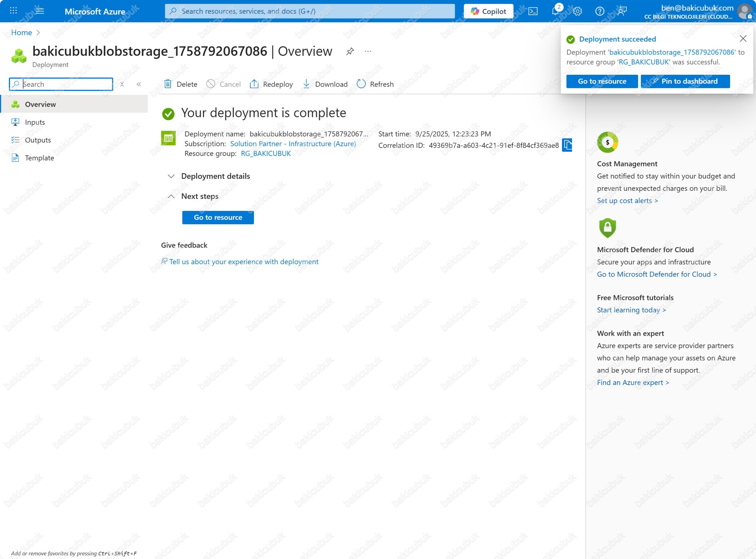756x559 pixels.
Task: Click Find an Azure expert link
Action: point(633,382)
